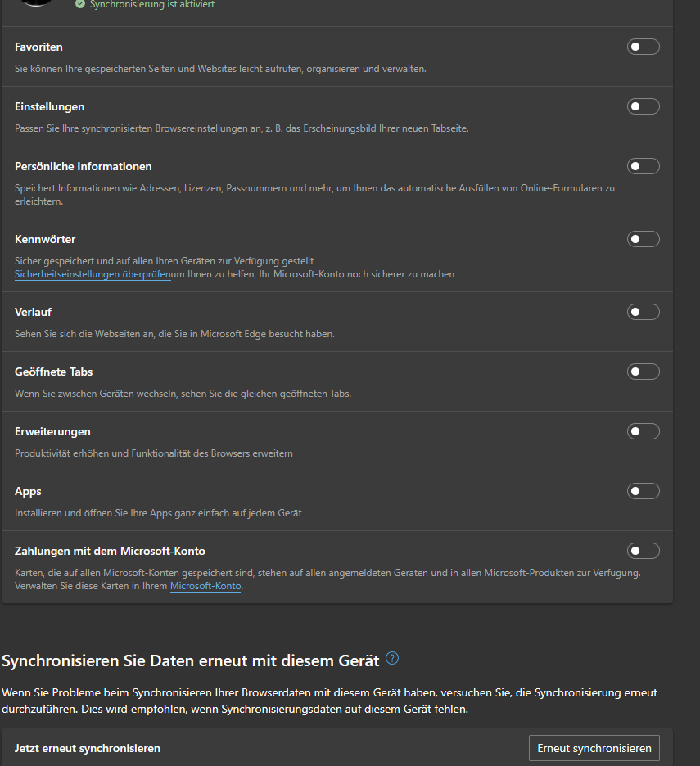Viewport: 700px width, 766px height.
Task: Click the Kennwörter heading
Action: (45, 239)
